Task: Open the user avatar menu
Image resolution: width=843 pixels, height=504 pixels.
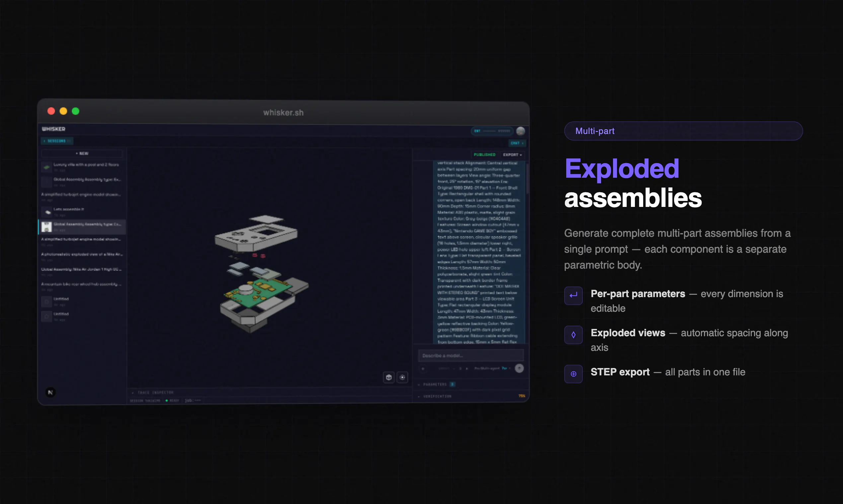Action: pos(520,131)
